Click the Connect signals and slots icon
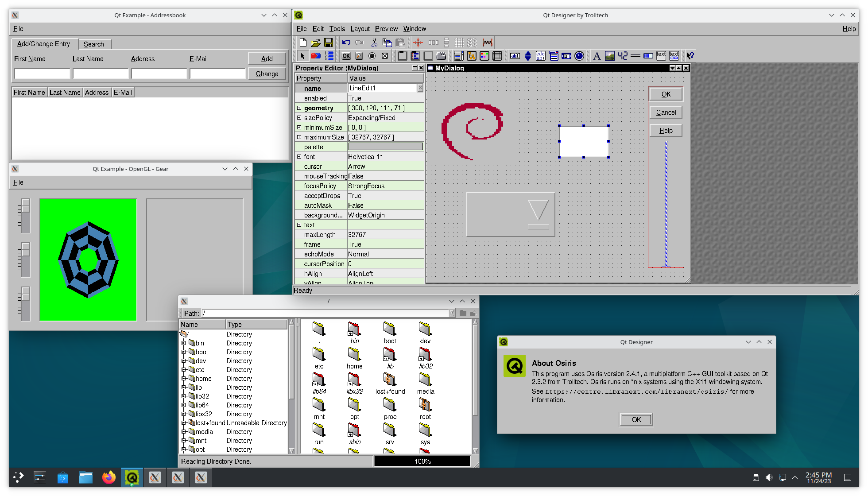Image resolution: width=868 pixels, height=496 pixels. click(315, 56)
